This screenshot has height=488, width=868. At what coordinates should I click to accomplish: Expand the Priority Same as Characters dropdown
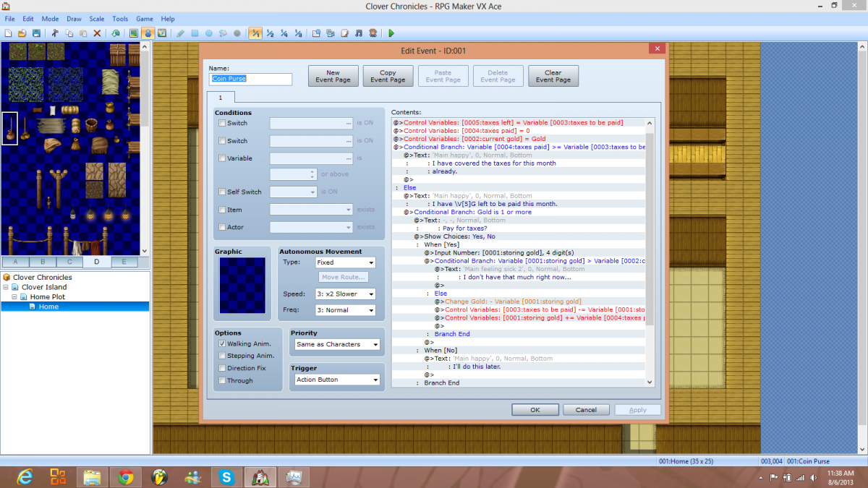click(x=336, y=344)
